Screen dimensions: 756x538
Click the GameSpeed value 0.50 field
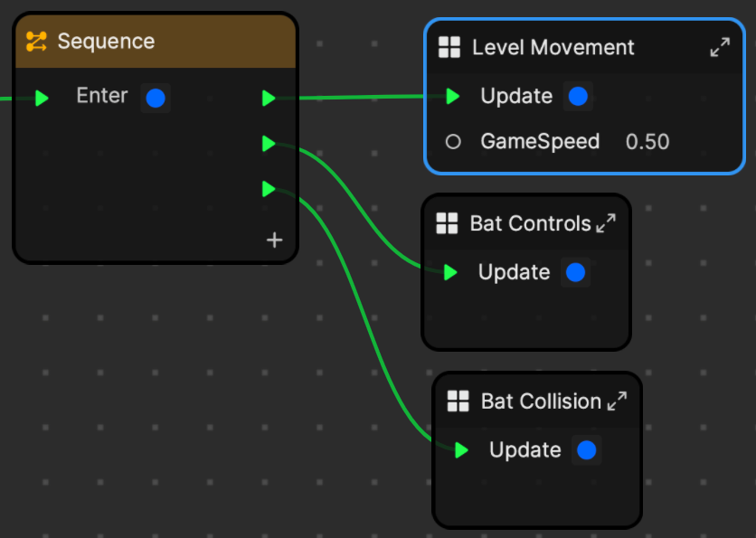tap(647, 142)
